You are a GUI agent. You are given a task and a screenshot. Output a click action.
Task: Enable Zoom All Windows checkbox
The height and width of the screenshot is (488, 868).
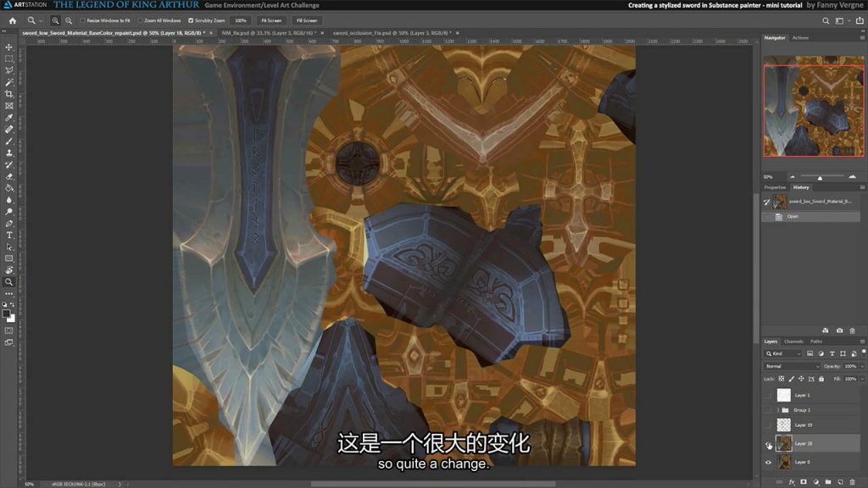[x=140, y=20]
